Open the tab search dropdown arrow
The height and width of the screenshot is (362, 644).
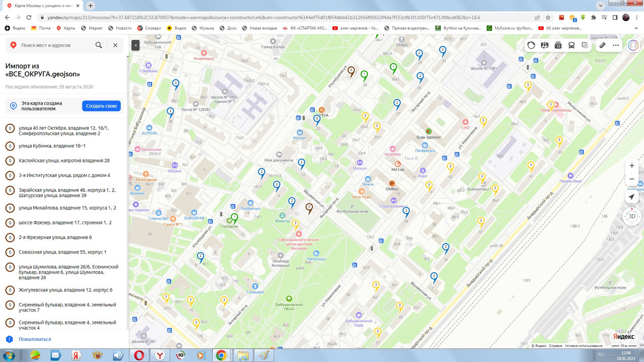point(600,6)
